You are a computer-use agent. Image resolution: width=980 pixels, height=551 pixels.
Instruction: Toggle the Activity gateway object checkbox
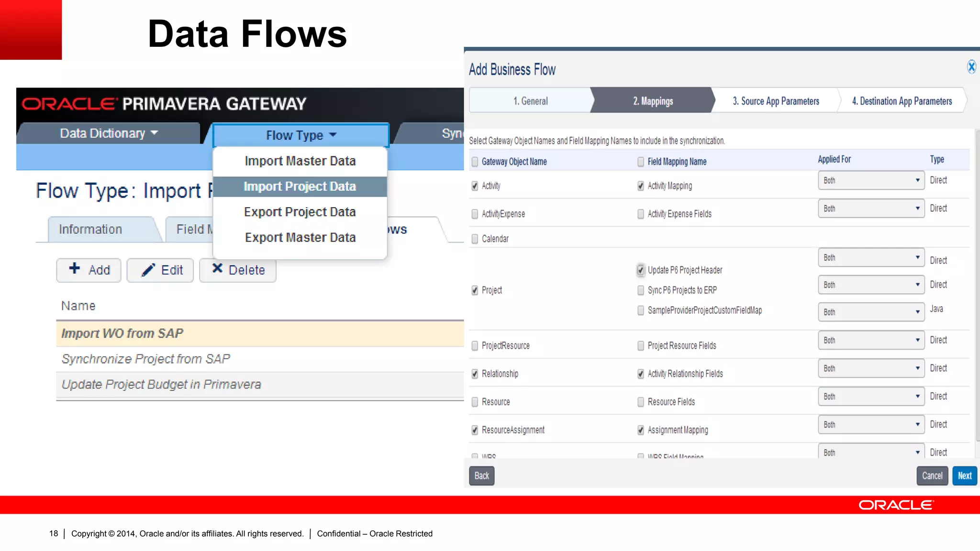tap(475, 186)
